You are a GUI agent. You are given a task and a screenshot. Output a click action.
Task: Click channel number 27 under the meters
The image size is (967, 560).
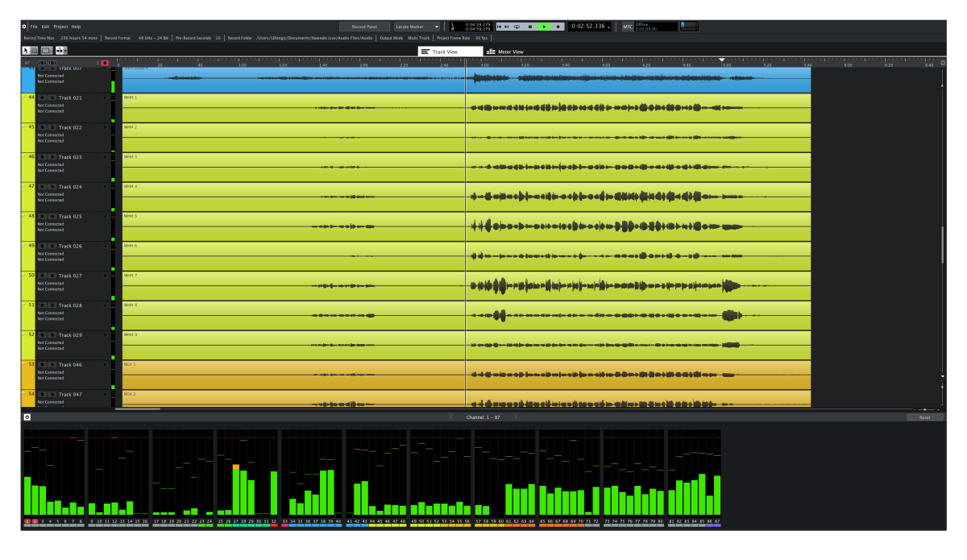click(x=235, y=522)
